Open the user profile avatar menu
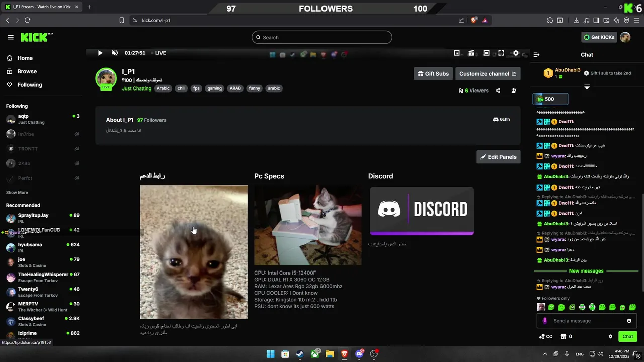644x362 pixels. (625, 37)
